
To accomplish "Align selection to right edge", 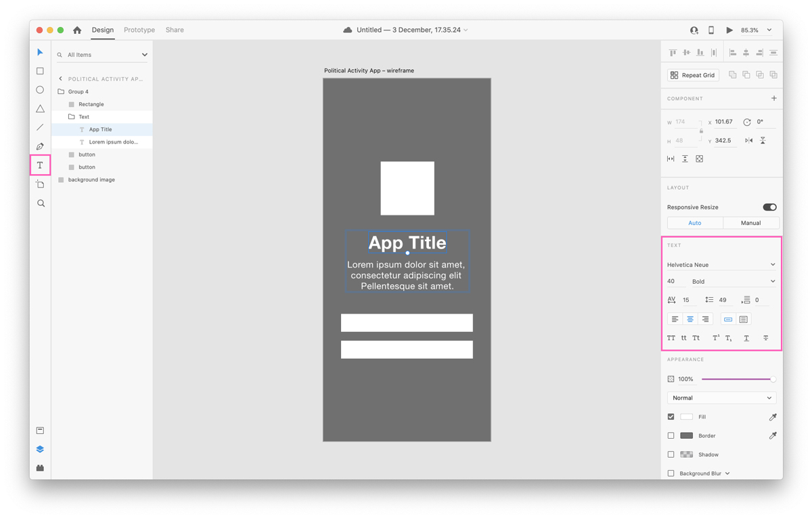I will coord(759,52).
